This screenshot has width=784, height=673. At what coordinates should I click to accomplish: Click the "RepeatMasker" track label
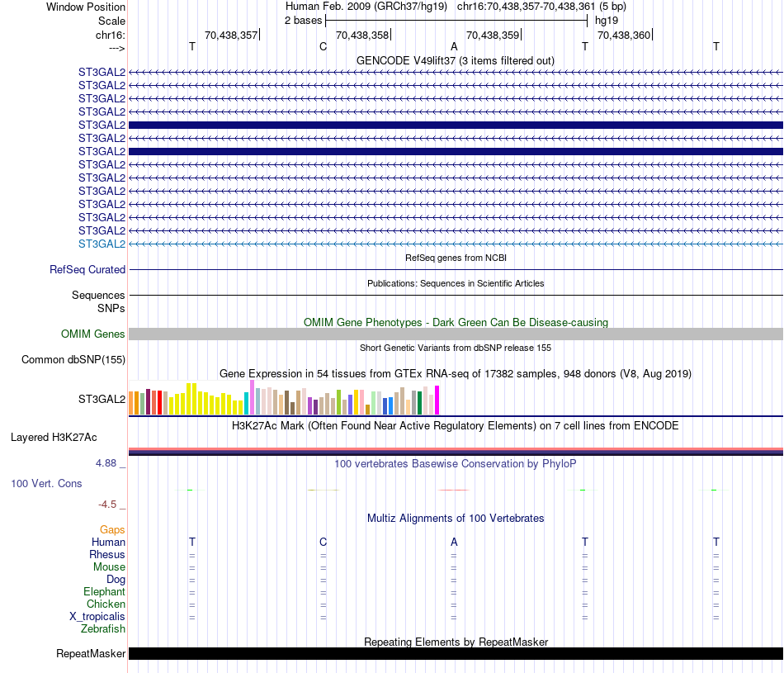coord(91,653)
